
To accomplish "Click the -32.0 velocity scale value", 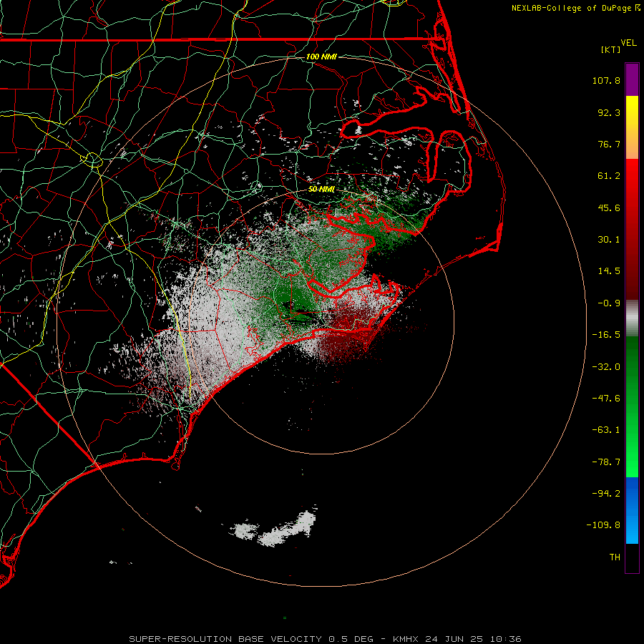I will pyautogui.click(x=606, y=367).
